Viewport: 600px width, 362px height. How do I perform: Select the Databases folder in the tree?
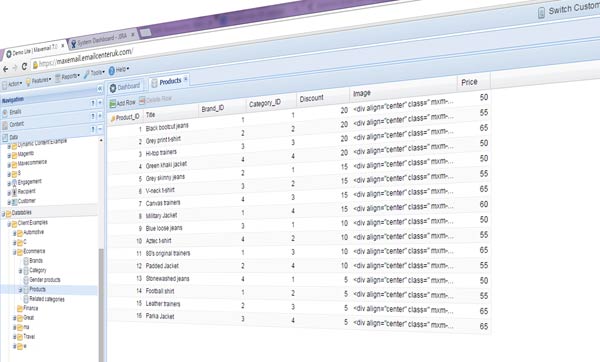pos(21,213)
